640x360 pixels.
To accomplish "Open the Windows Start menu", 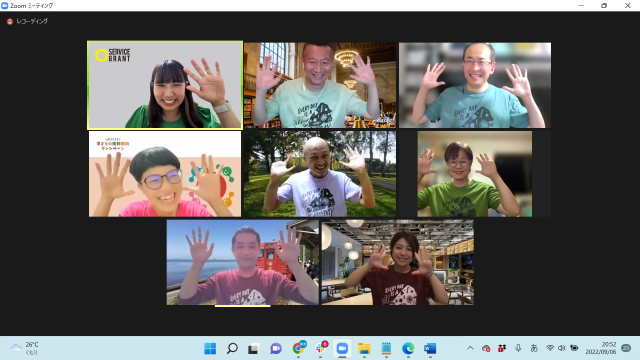I will click(x=210, y=349).
